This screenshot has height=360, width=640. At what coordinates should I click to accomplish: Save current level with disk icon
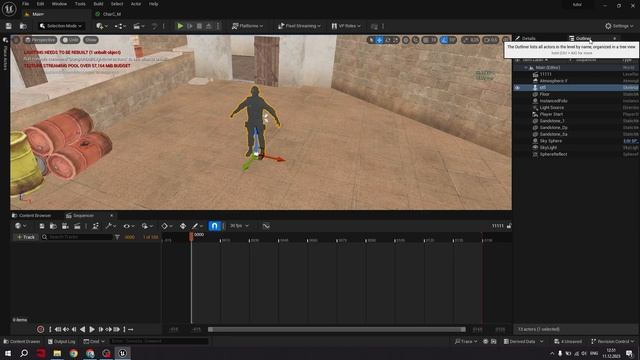click(x=9, y=26)
